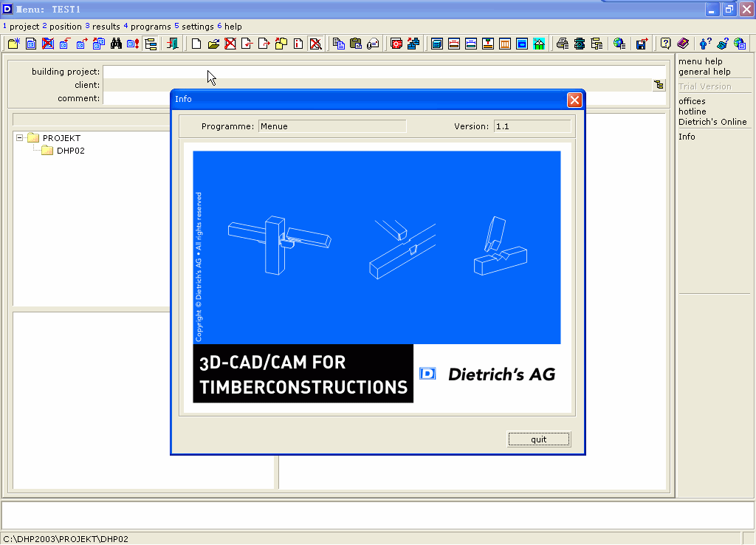
Task: Click the envelope mail icon
Action: coord(373,44)
